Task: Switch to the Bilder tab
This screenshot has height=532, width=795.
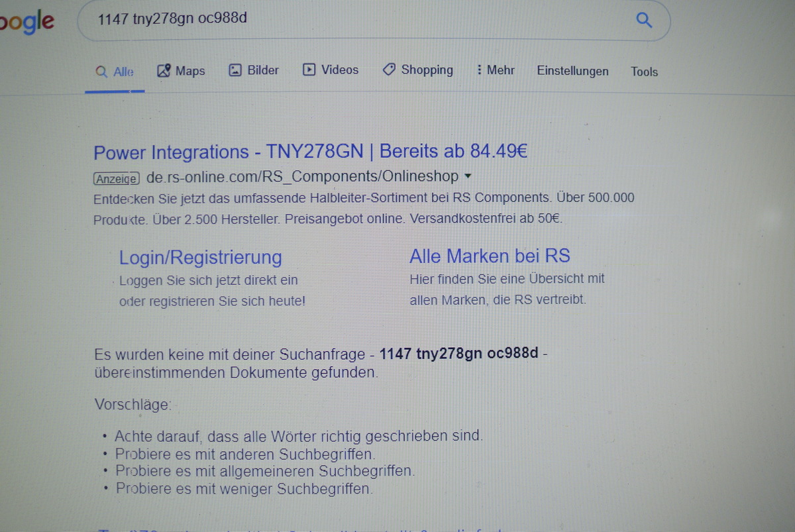Action: [x=254, y=70]
